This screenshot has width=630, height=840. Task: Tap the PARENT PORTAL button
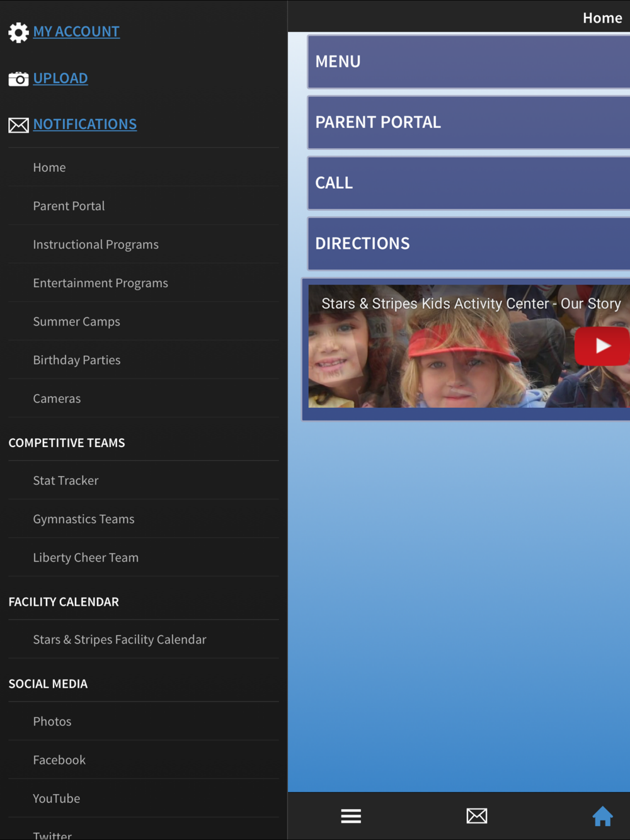pos(469,122)
